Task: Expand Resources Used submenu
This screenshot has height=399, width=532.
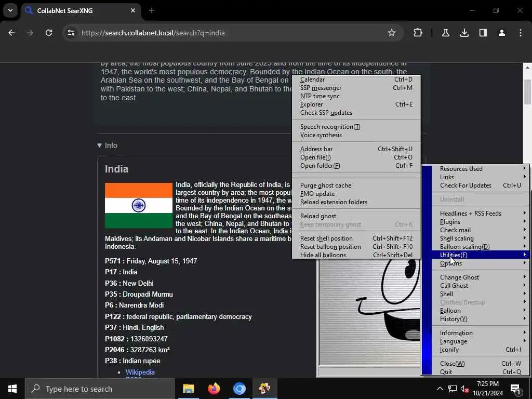Action: coord(481,169)
